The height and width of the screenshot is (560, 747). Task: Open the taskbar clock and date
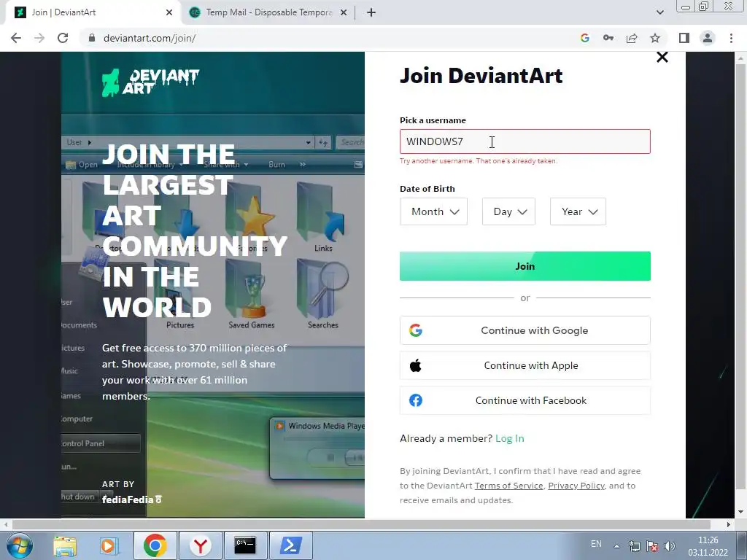(x=708, y=546)
